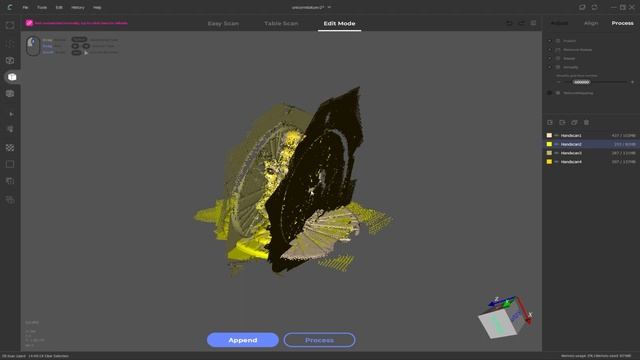Screen dimensions: 640x360
Task: Click the sidebar icon just below the play arrow
Action: (11, 129)
